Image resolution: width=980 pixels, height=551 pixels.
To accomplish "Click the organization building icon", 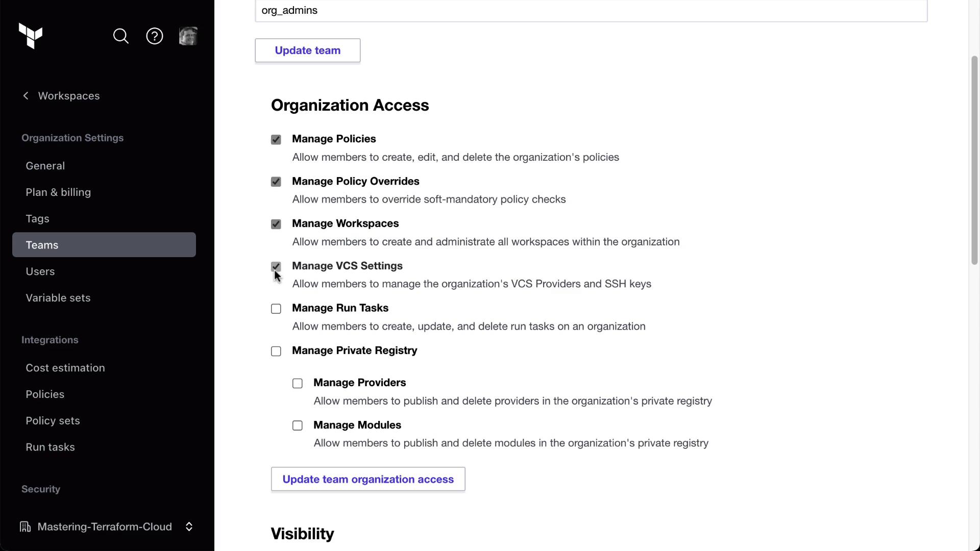I will coord(25,527).
